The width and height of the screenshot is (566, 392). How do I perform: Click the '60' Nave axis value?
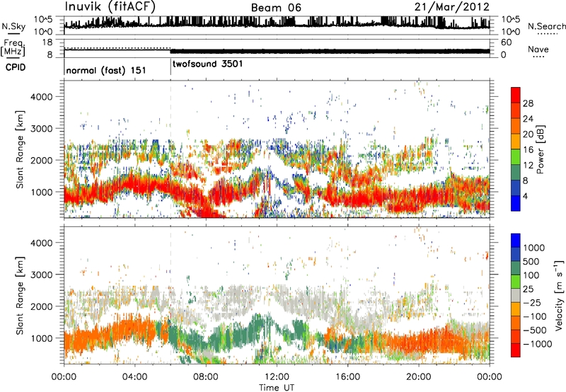coord(506,42)
